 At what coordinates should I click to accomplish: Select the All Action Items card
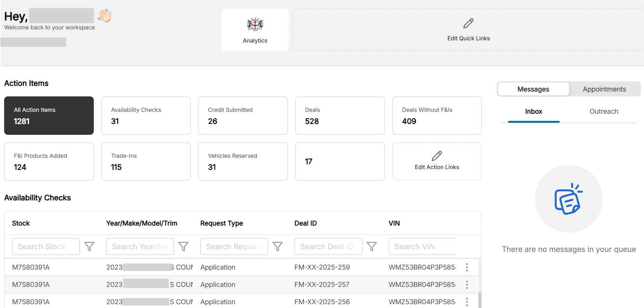click(x=49, y=116)
